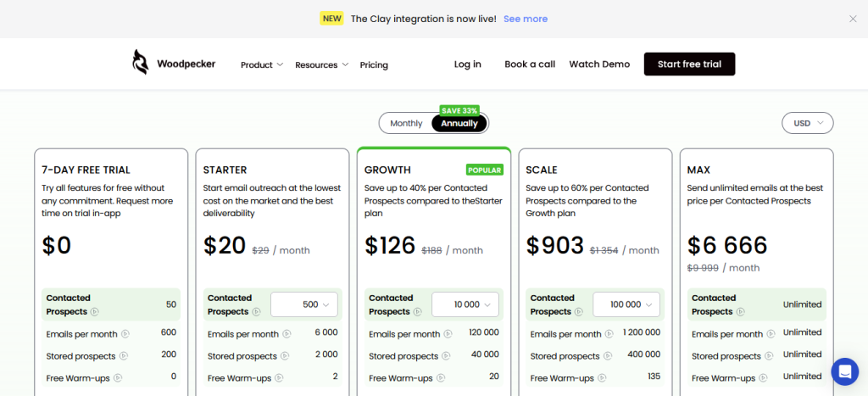
Task: Click the POPULAR badge on Growth plan
Action: point(484,170)
